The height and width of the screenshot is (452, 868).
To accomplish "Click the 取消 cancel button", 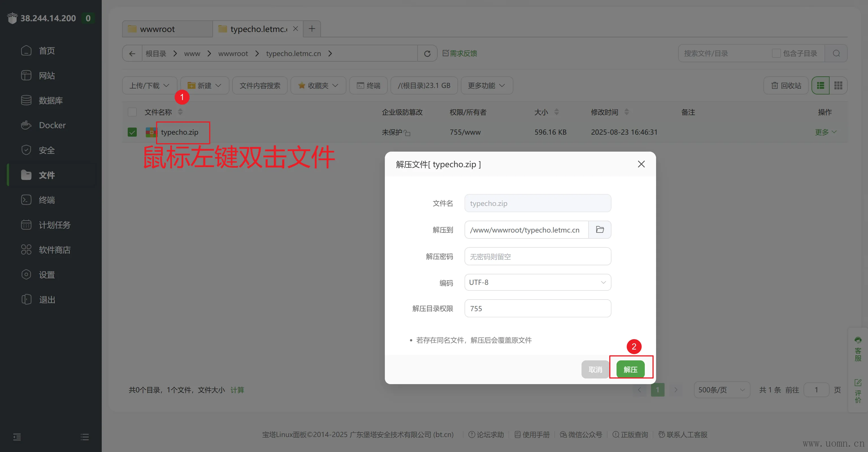I will [x=595, y=369].
